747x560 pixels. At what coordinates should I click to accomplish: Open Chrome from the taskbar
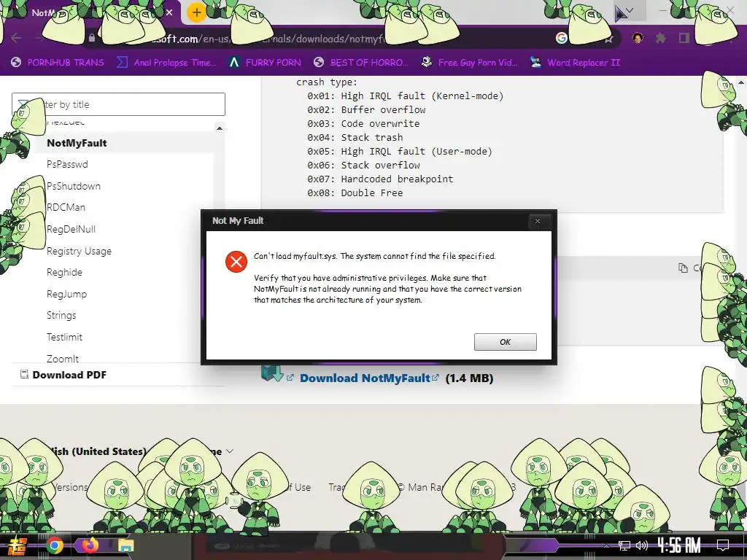(54, 545)
